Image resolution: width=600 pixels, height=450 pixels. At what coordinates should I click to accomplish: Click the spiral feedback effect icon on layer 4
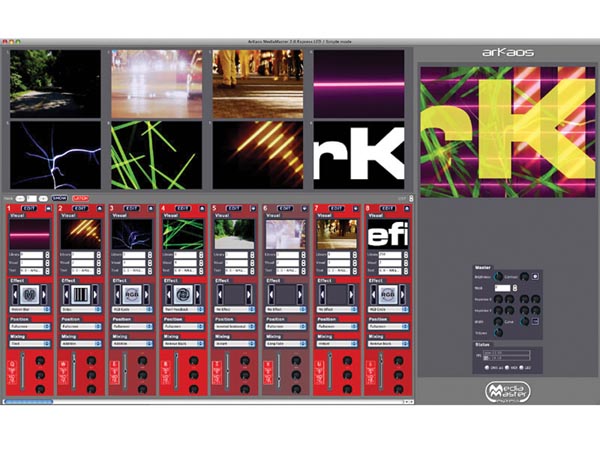pos(183,294)
